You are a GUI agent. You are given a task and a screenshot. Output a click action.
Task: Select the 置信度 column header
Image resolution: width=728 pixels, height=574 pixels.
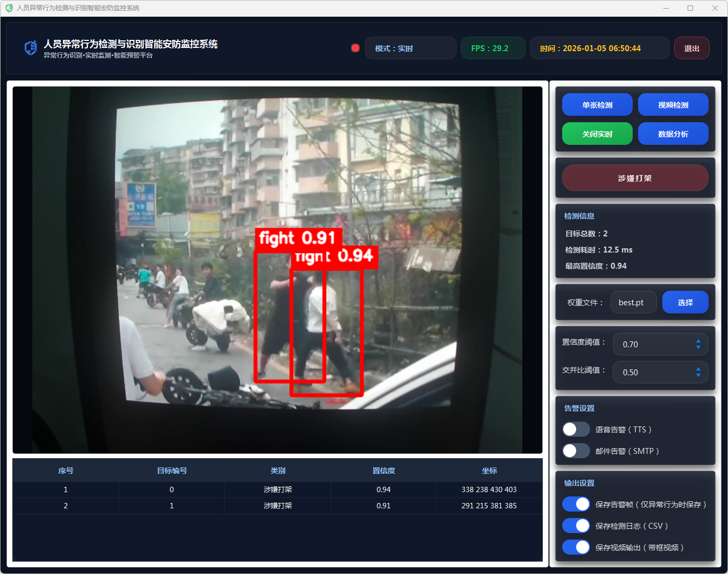click(x=383, y=471)
